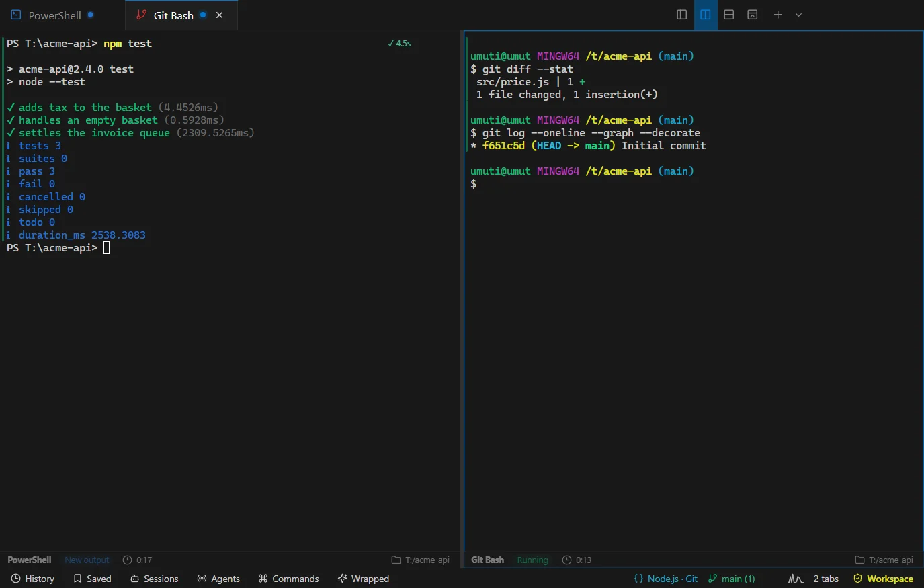Focus the empty PowerShell prompt line
This screenshot has height=588, width=924.
[58, 248]
